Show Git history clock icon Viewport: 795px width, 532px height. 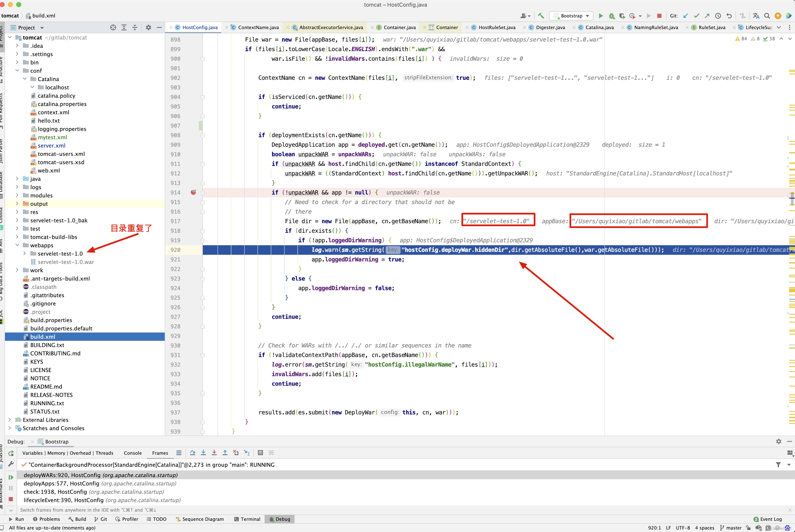[x=718, y=16]
